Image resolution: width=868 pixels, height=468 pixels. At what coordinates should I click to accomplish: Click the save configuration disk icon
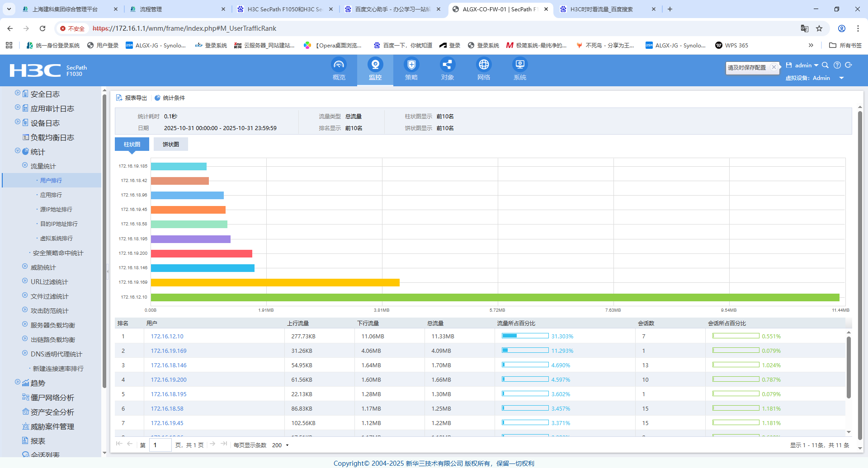789,66
